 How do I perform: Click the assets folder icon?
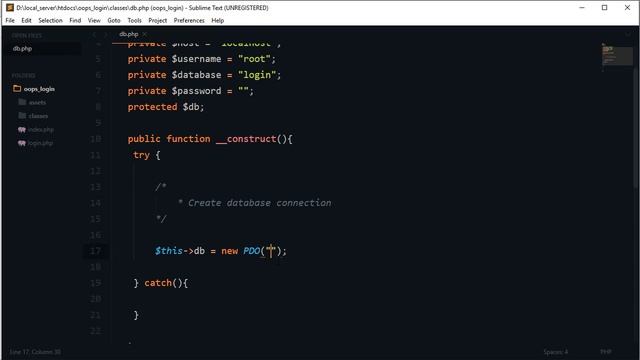(22, 102)
